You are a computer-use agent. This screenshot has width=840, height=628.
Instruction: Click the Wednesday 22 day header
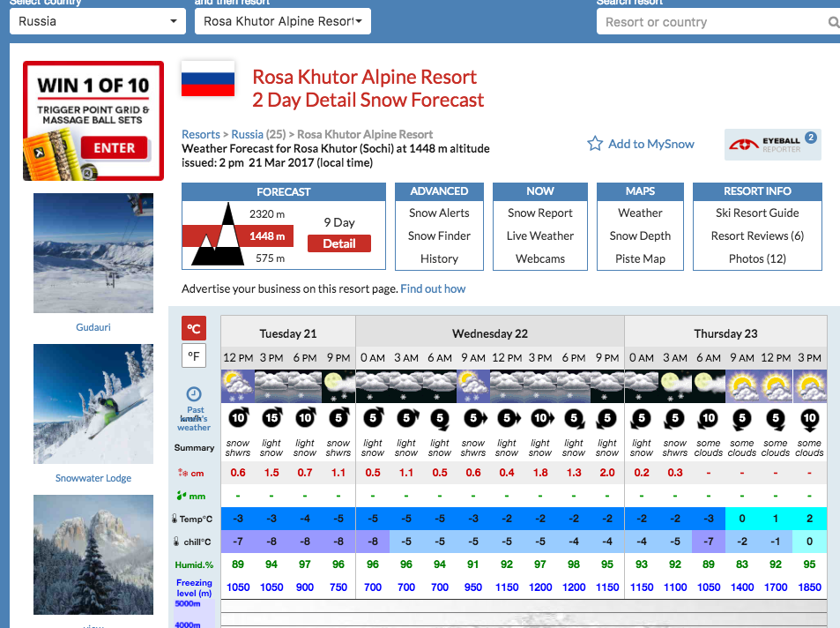(490, 333)
